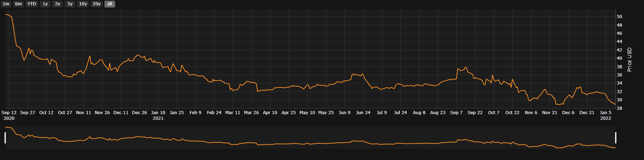
Task: Activate the 'all' range button
Action: pos(110,4)
